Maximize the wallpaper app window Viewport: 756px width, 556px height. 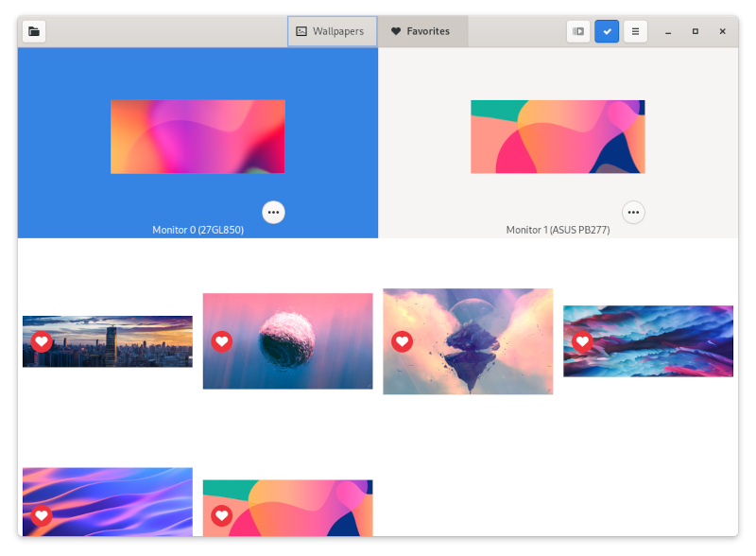coord(696,31)
